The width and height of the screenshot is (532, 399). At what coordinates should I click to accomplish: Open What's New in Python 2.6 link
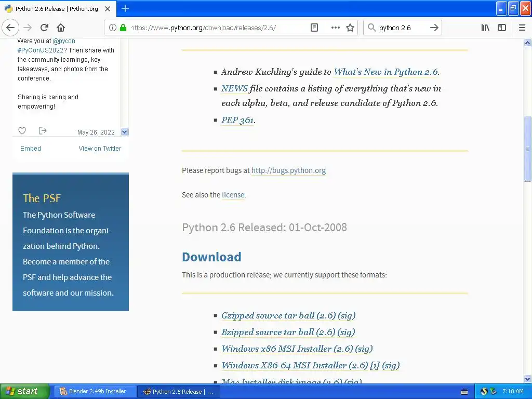tap(386, 72)
